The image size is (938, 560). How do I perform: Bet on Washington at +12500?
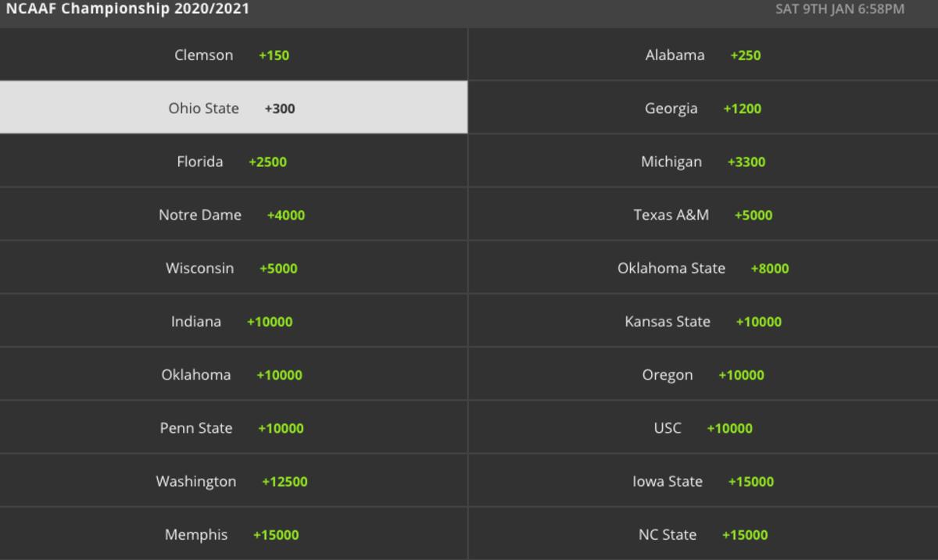pyautogui.click(x=233, y=481)
